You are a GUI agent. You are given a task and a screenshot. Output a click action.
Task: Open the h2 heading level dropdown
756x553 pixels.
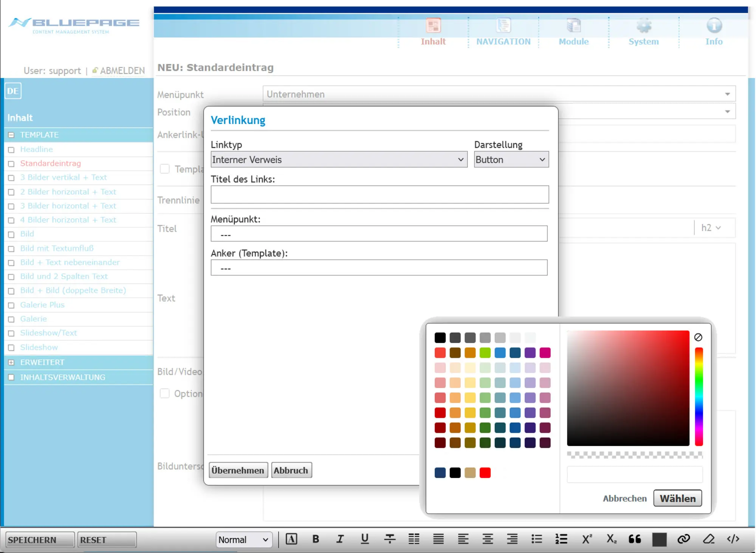coord(711,228)
